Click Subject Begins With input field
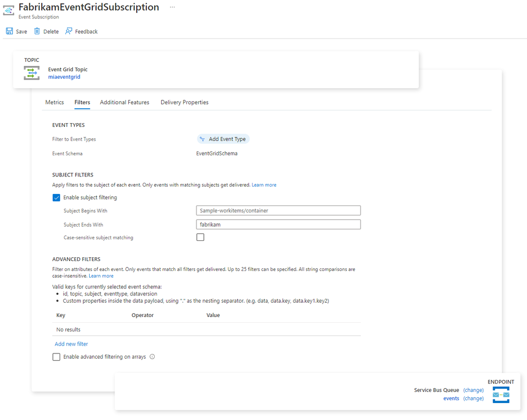This screenshot has height=420, width=527. pos(278,210)
